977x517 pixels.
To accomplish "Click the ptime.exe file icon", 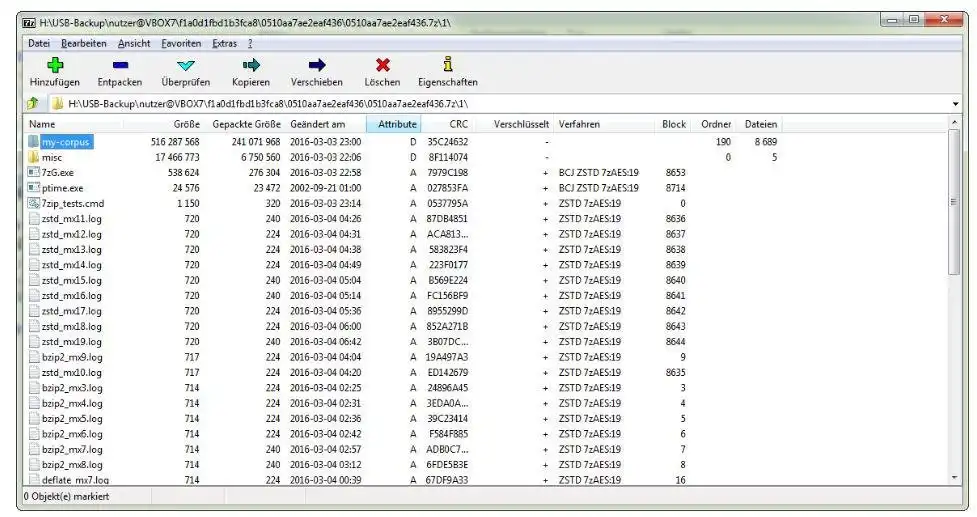I will [34, 188].
